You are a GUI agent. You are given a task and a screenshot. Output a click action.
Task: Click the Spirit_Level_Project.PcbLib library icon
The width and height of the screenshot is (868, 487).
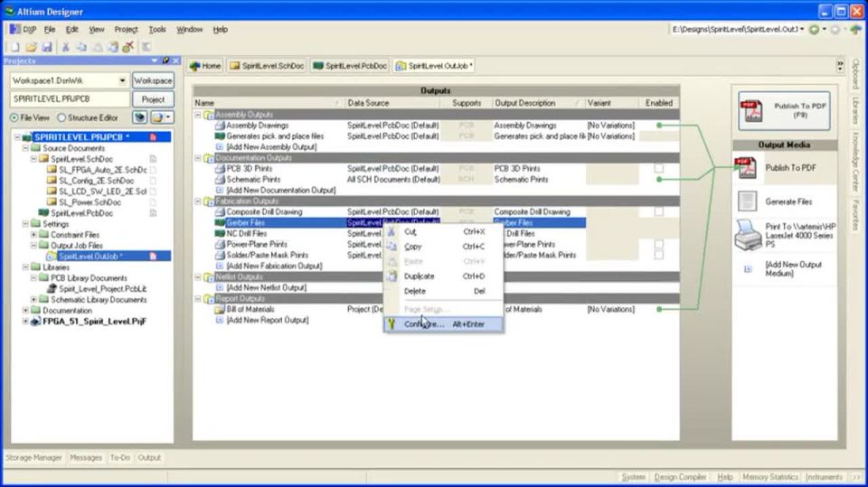pyautogui.click(x=52, y=289)
